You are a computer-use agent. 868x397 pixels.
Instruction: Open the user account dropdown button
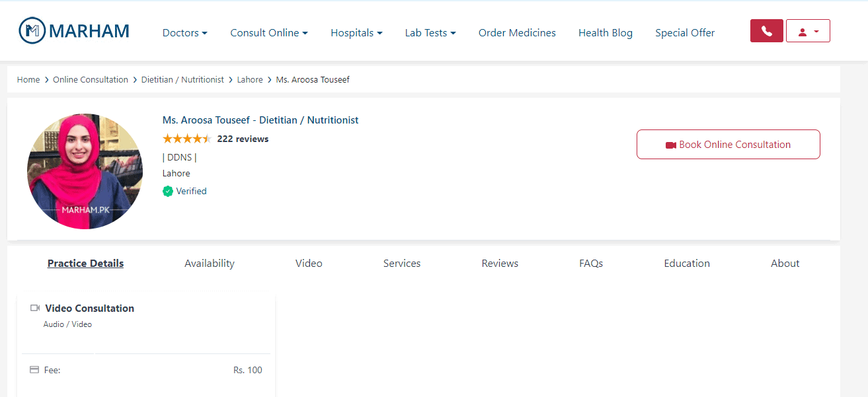pos(808,31)
